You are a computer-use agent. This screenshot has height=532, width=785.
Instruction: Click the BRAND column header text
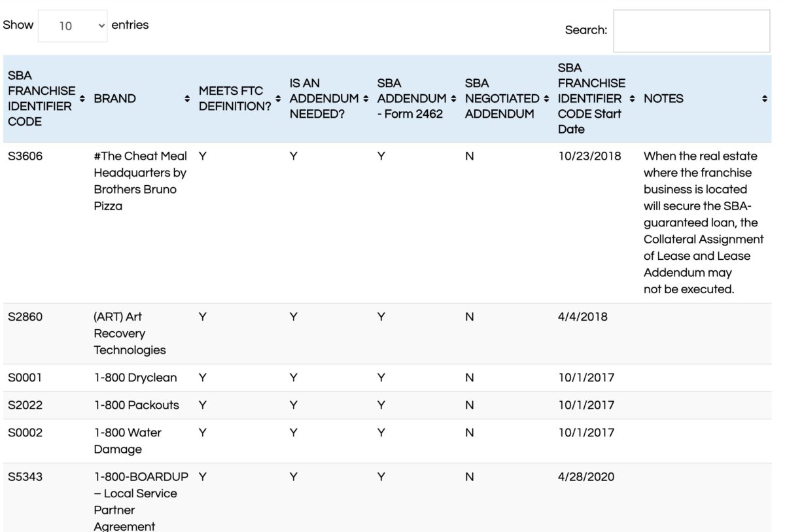tap(115, 99)
